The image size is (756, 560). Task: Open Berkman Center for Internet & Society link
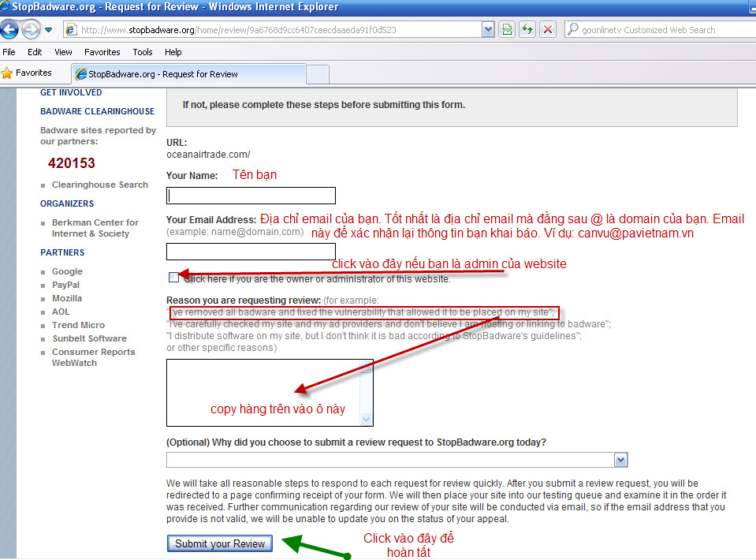tap(95, 228)
